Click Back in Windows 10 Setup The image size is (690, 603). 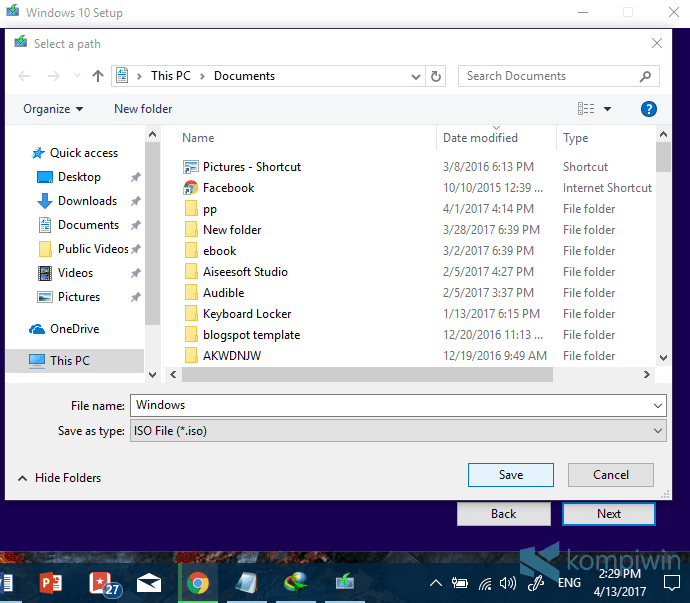click(504, 514)
